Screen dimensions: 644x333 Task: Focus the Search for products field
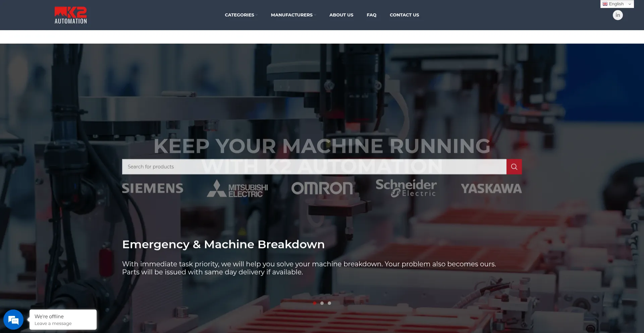click(x=314, y=167)
